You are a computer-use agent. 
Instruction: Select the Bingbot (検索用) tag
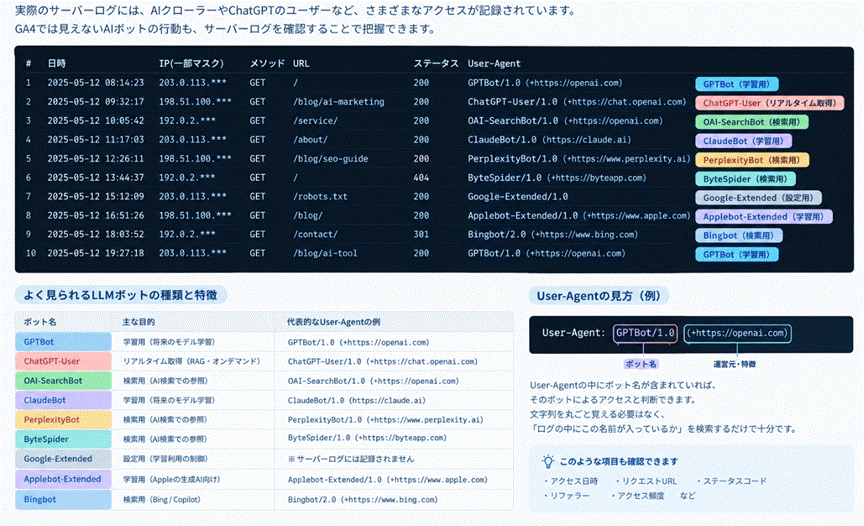(x=739, y=235)
